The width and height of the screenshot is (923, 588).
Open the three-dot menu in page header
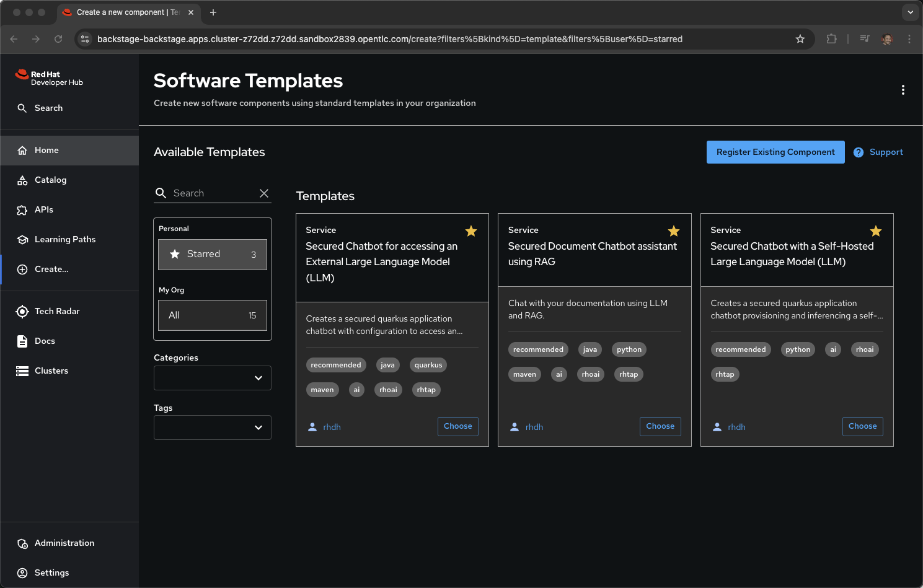(x=903, y=90)
